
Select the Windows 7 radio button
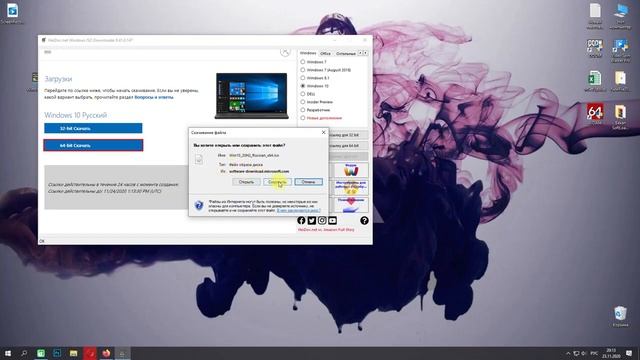tap(303, 62)
